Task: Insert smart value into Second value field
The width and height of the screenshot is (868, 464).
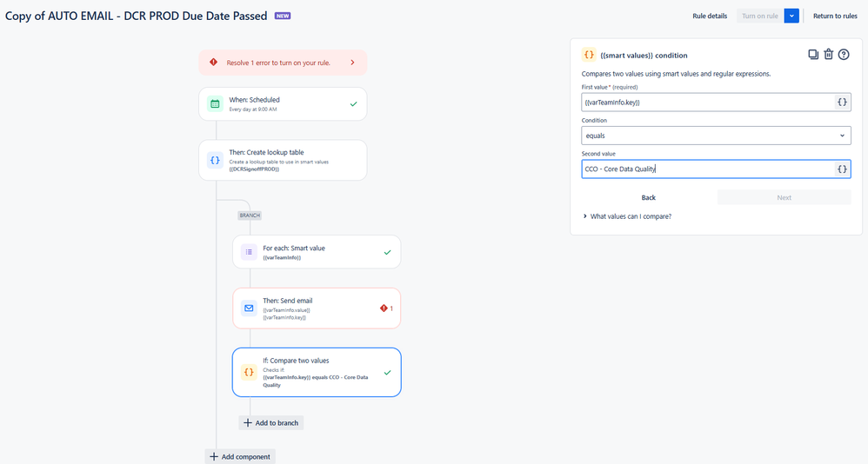Action: click(x=841, y=169)
